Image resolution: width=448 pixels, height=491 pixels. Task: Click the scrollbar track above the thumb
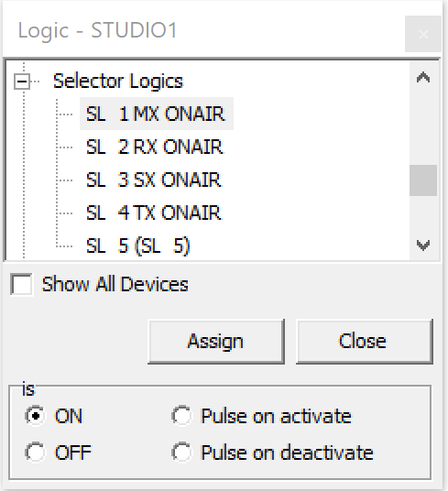pos(423,128)
